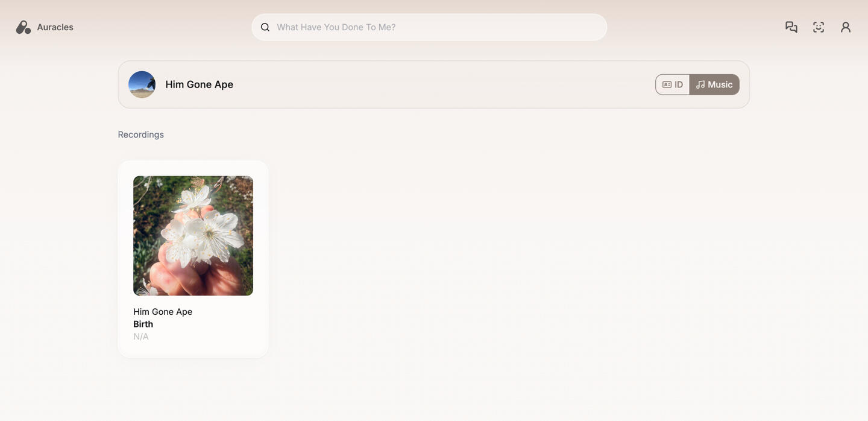Viewport: 868px width, 421px height.
Task: Switch to the ID view
Action: click(673, 84)
